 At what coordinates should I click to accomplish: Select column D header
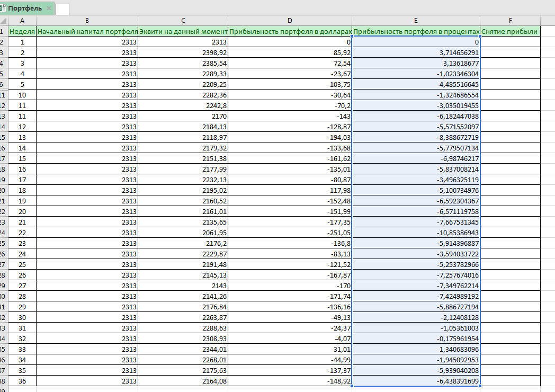tap(290, 21)
